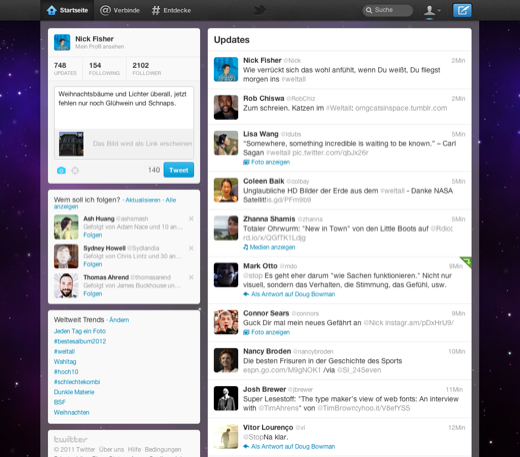Expand reply to Doug Bowman under Vitor Lourenço
The width and height of the screenshot is (520, 457).
tap(289, 447)
